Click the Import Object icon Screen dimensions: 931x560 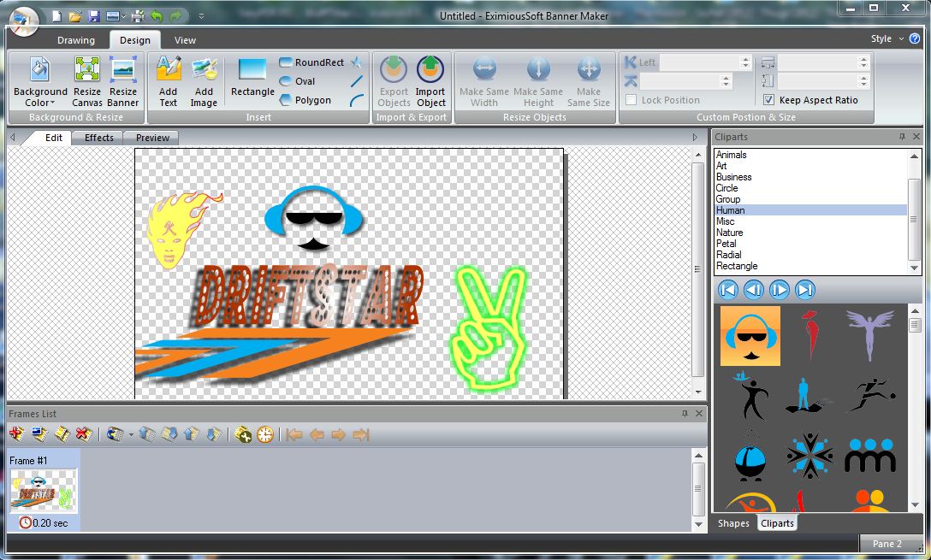pos(430,81)
